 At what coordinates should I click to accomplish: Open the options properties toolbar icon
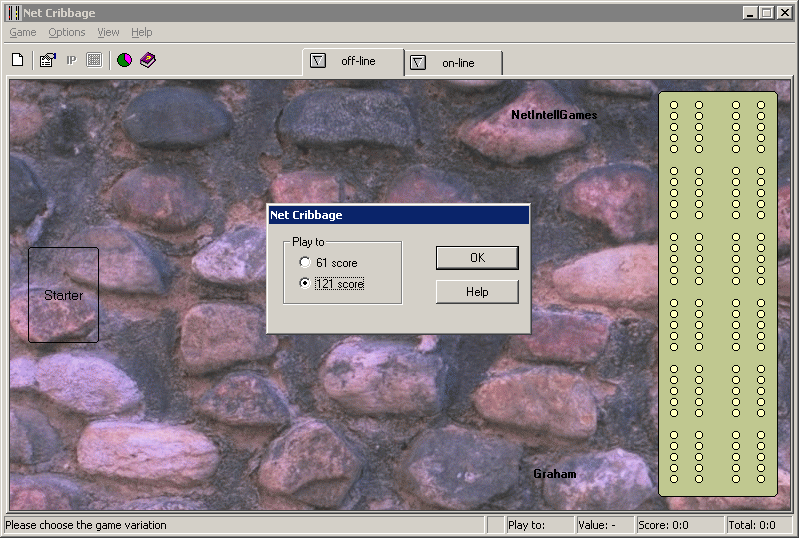click(47, 60)
